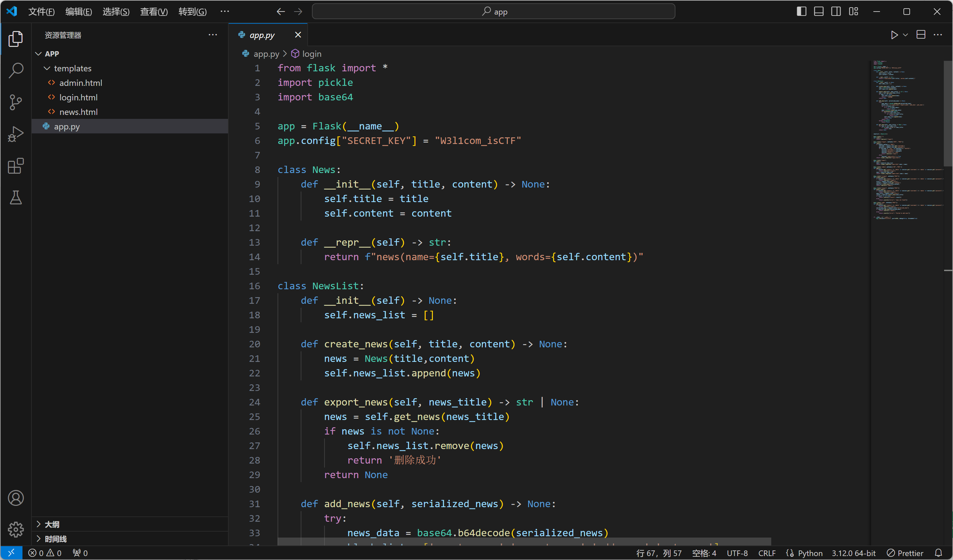The image size is (953, 560).
Task: Toggle the bottom panel layout button
Action: tap(819, 12)
